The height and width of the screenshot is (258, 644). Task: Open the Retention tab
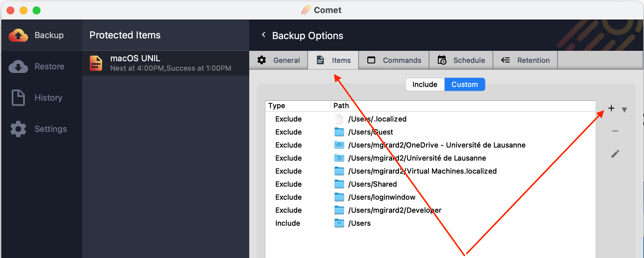(525, 60)
